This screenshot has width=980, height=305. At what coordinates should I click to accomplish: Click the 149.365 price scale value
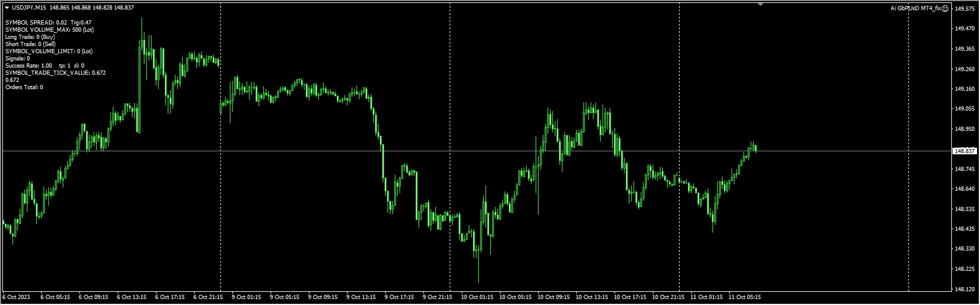click(x=964, y=49)
